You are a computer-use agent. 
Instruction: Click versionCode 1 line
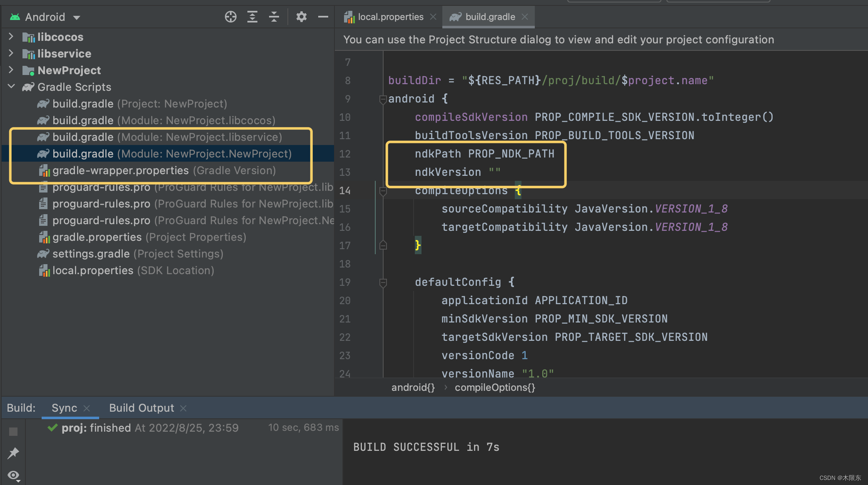click(x=484, y=355)
